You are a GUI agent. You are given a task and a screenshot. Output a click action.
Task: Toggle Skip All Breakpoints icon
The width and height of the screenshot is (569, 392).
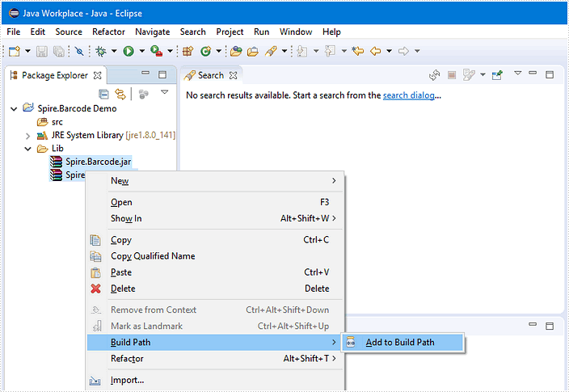79,51
